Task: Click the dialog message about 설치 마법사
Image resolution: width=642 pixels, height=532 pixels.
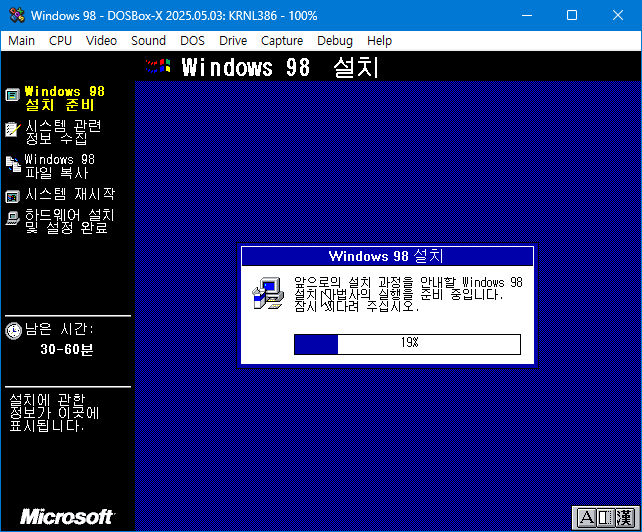Action: pos(408,294)
